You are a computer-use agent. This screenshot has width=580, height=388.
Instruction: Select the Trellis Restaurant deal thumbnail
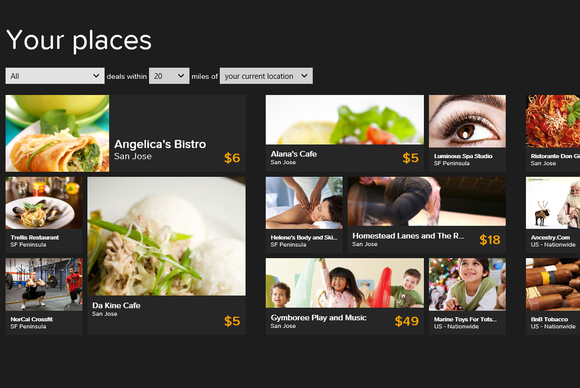[44, 203]
